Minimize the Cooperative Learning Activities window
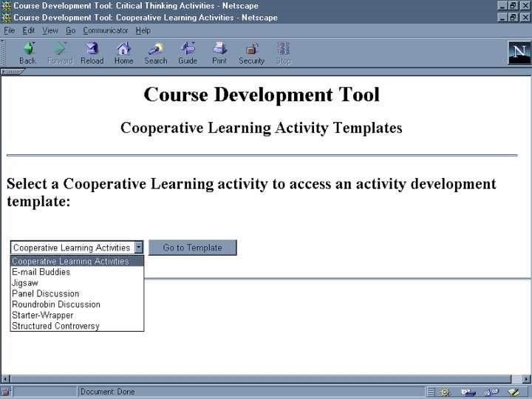The image size is (532, 399). click(x=503, y=17)
